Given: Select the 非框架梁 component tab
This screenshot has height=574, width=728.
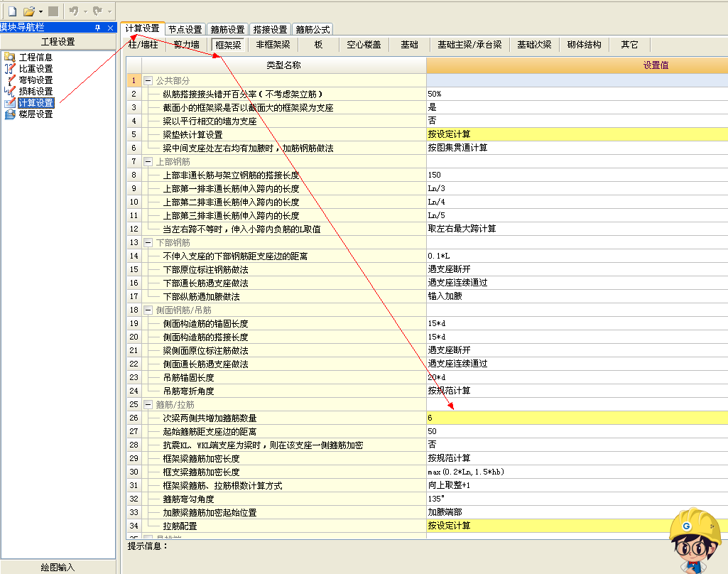Looking at the screenshot, I should click(273, 45).
